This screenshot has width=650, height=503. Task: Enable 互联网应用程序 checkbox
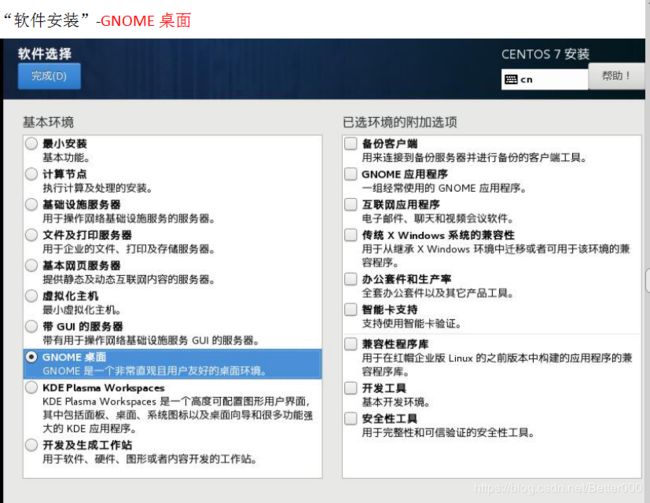point(351,204)
